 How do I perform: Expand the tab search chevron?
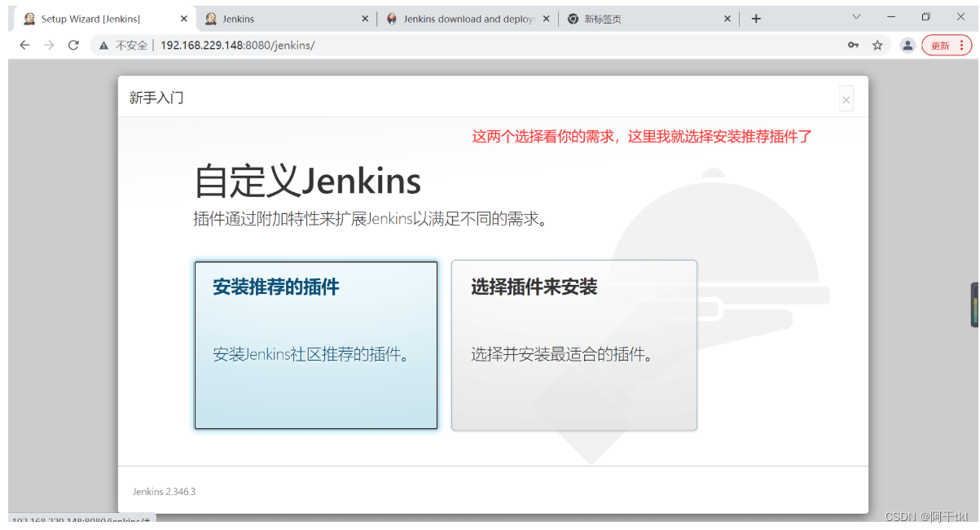pos(856,17)
